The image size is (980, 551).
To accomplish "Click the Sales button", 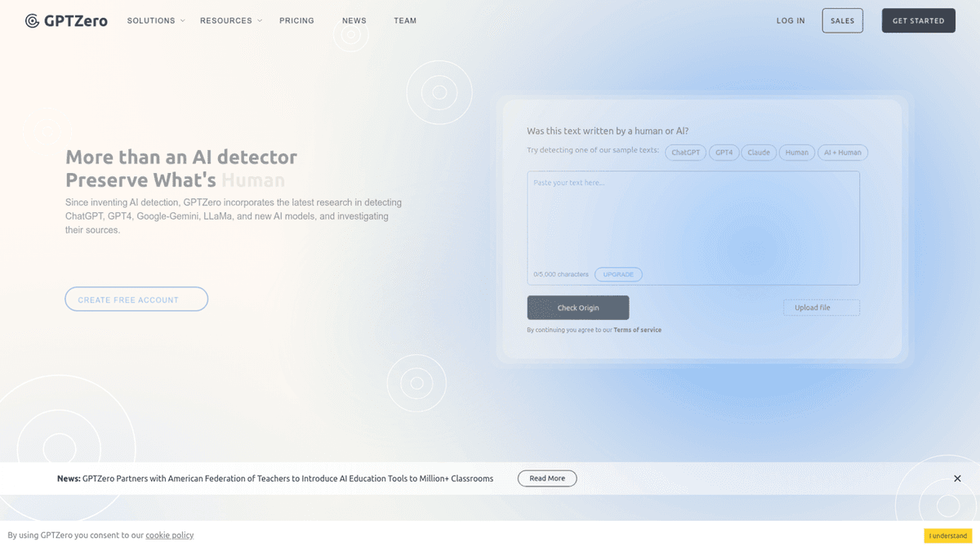I will 842,20.
